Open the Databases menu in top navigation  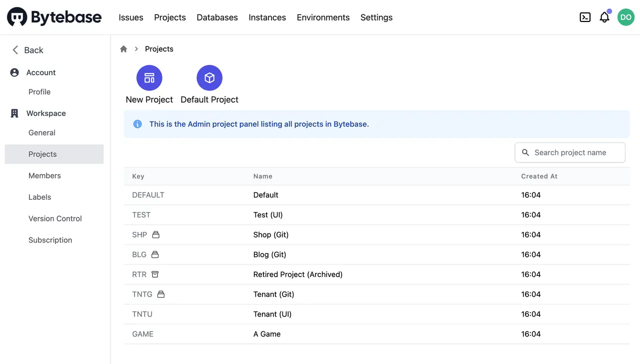[217, 17]
